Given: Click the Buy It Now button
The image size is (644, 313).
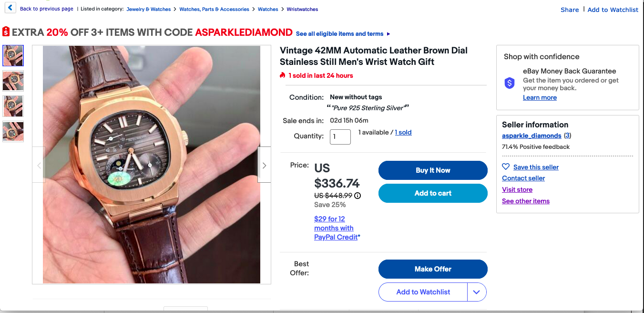Looking at the screenshot, I should 433,170.
